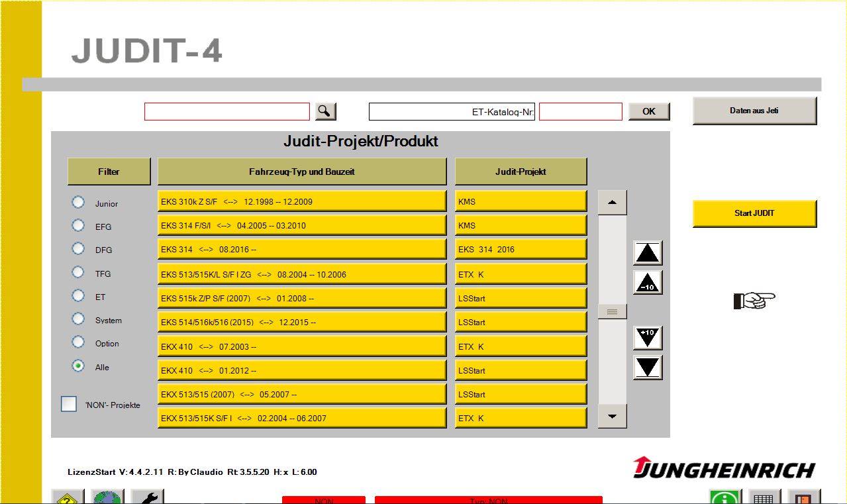Screen dimensions: 847x504
Task: Click the grid table icon at bottom right
Action: 765,497
